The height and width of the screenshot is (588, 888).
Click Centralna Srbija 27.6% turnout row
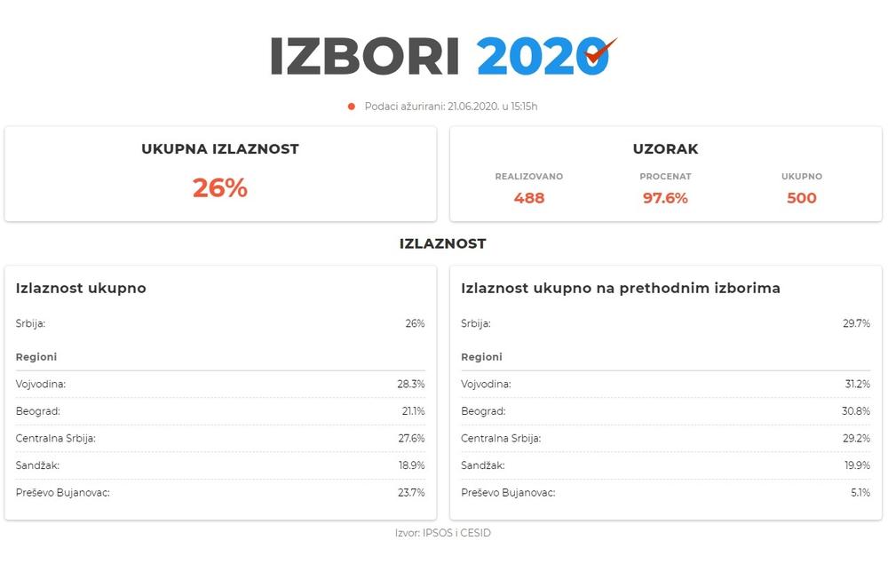(220, 438)
